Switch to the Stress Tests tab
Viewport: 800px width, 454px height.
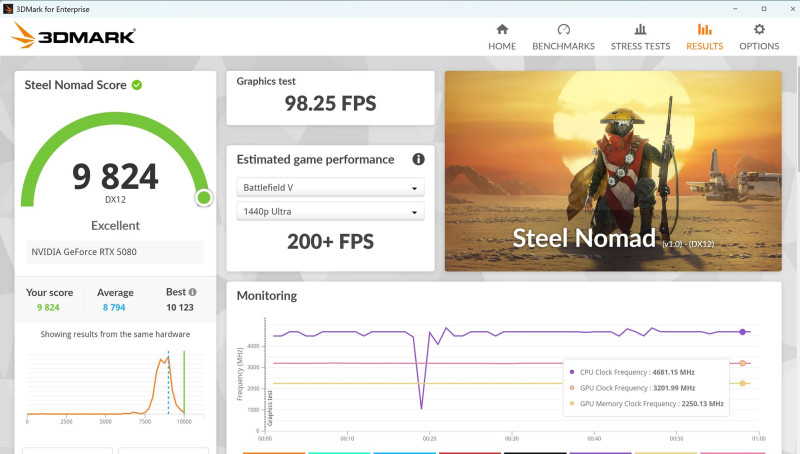click(x=640, y=37)
